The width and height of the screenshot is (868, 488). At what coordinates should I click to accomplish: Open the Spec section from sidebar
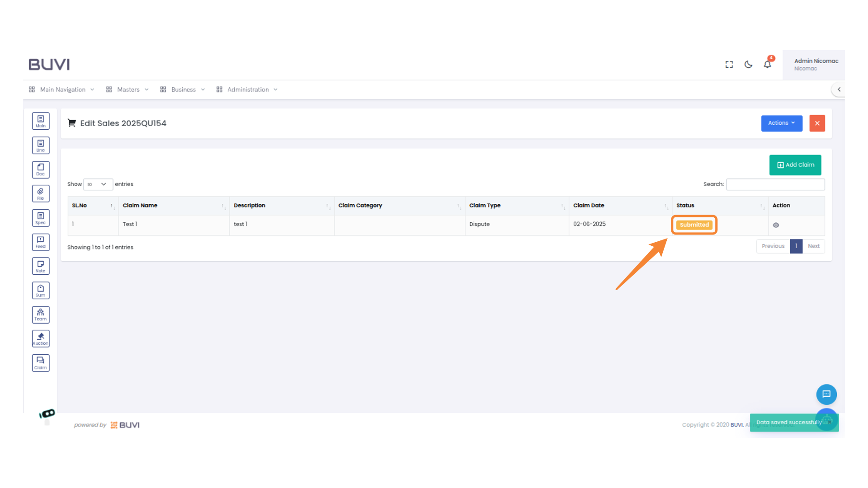[41, 217]
